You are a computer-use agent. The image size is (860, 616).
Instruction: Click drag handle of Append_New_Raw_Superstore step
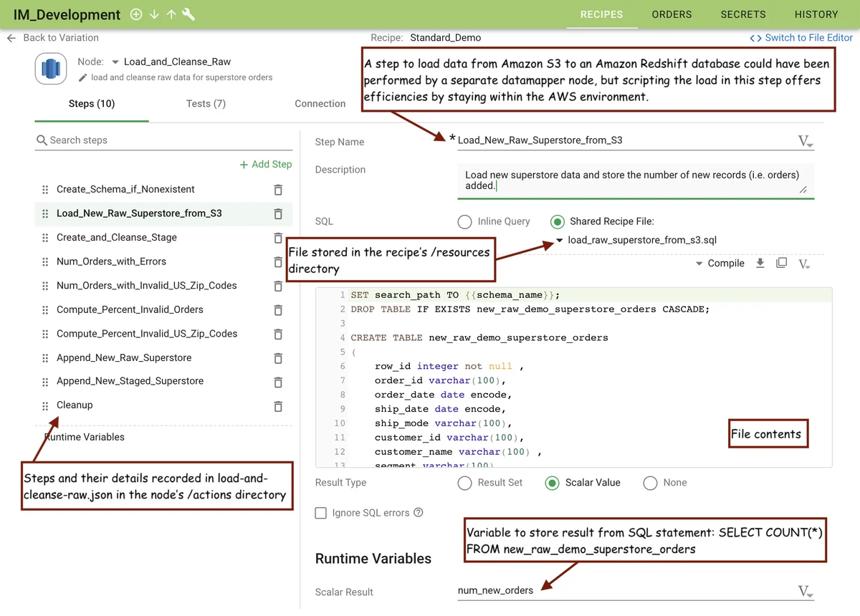pos(45,358)
